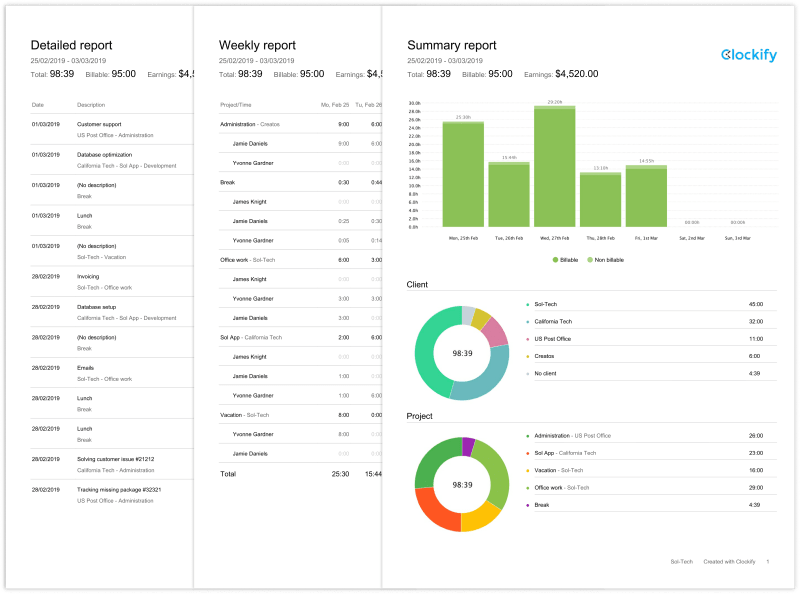The height and width of the screenshot is (594, 800).
Task: Open the Summary report page
Action: click(450, 45)
